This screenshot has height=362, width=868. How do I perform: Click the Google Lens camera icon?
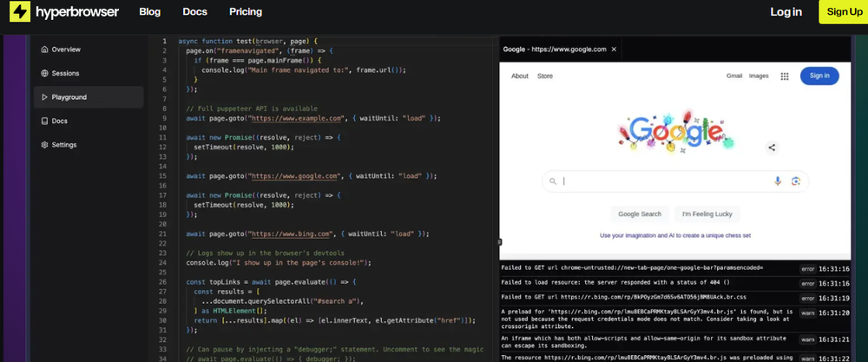pos(796,181)
